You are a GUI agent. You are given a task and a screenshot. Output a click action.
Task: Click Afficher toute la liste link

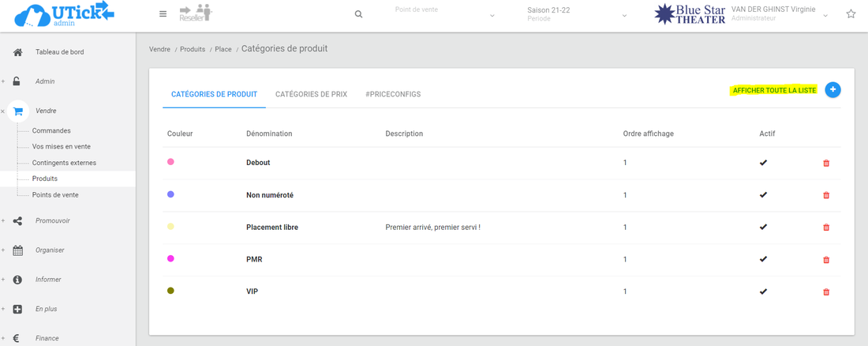[774, 91]
